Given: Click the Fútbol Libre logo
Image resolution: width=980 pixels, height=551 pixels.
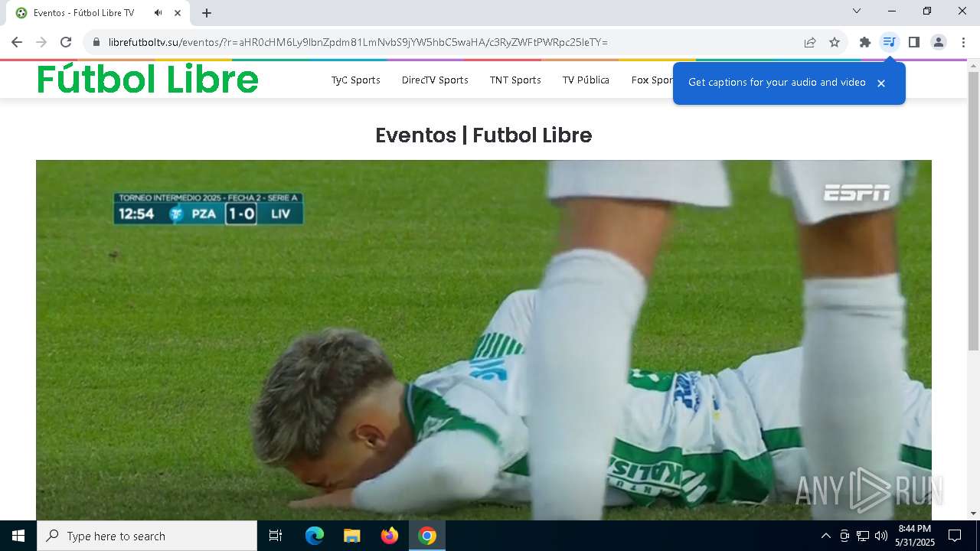Looking at the screenshot, I should (x=148, y=79).
